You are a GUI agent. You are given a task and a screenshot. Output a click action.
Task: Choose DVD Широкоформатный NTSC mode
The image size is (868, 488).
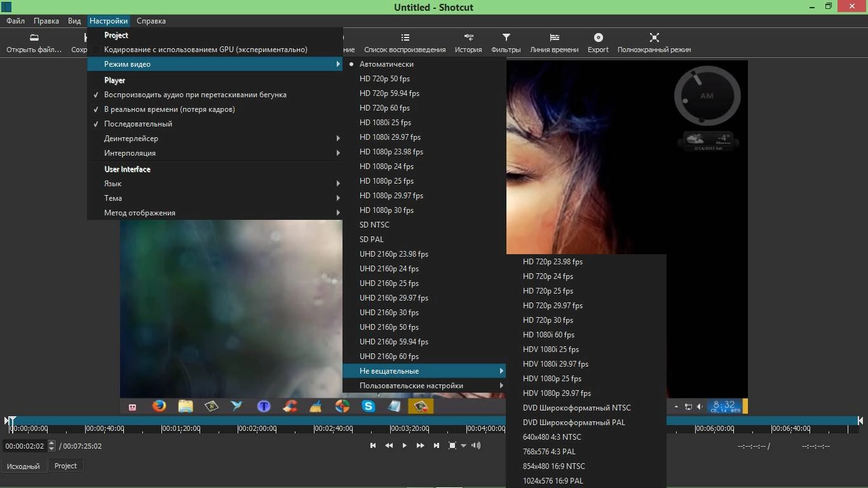(x=587, y=408)
